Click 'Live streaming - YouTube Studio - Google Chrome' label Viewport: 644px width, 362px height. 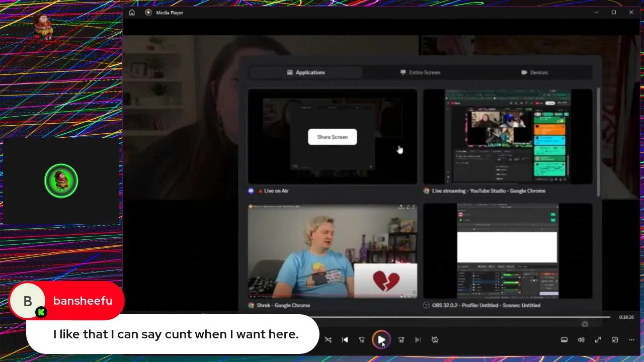pyautogui.click(x=489, y=191)
